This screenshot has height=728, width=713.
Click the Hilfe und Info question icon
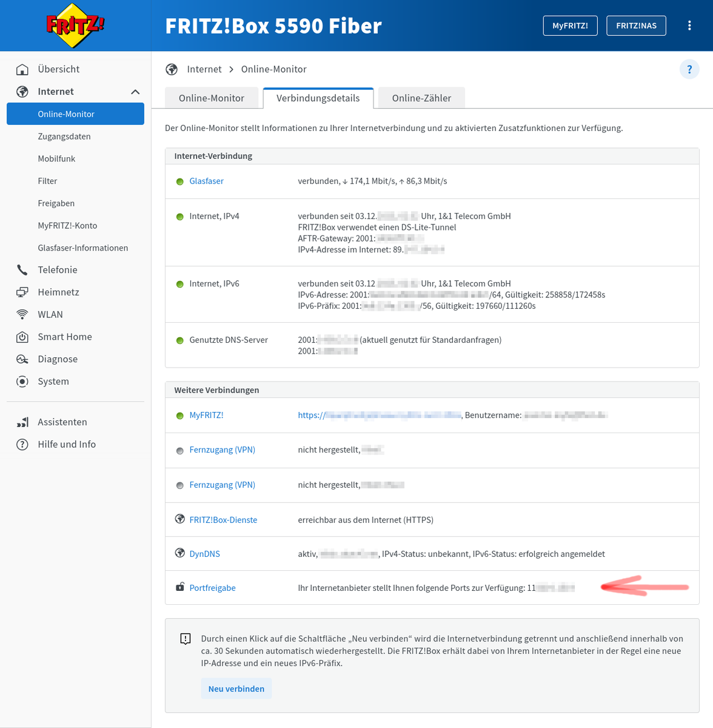tap(22, 445)
